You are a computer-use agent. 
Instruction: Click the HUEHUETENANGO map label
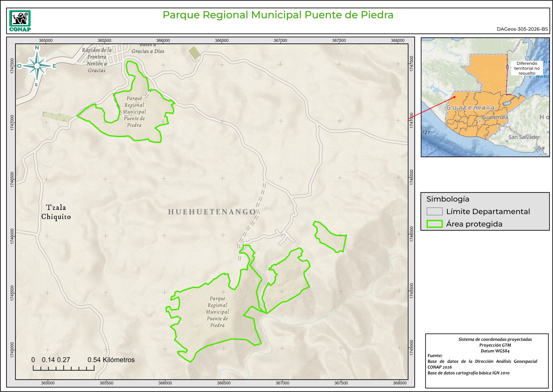point(212,212)
